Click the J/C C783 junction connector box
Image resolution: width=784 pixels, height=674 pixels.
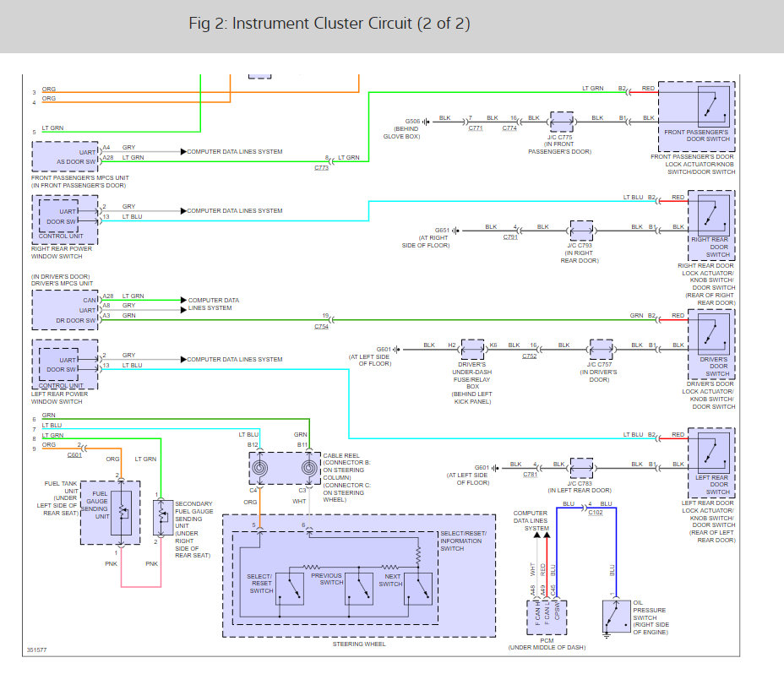pos(581,468)
